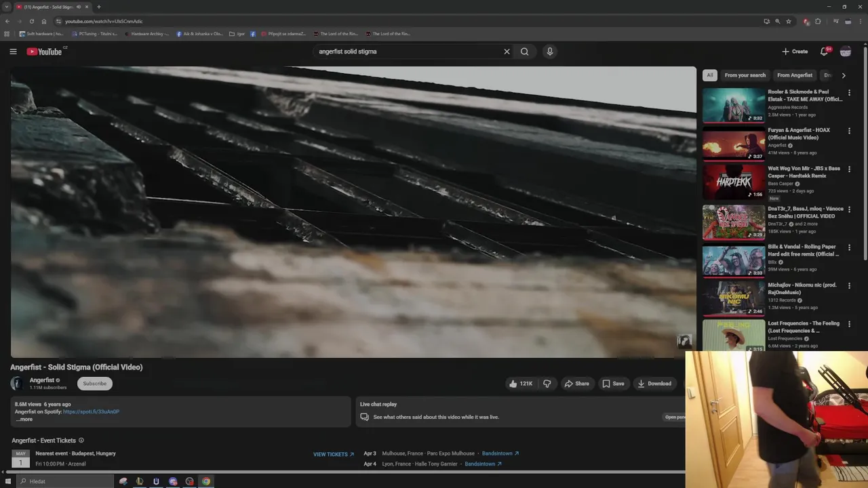The image size is (868, 488).
Task: Open a new browser tab
Action: 99,7
